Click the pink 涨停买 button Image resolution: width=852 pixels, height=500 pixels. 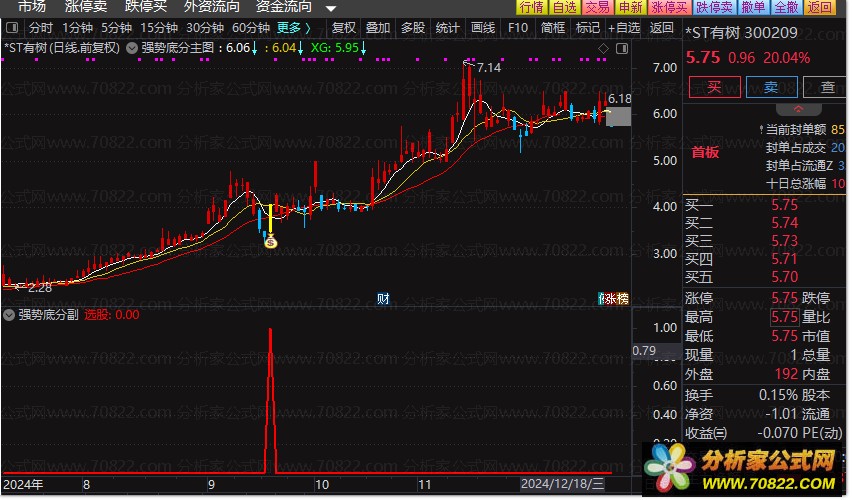click(669, 7)
